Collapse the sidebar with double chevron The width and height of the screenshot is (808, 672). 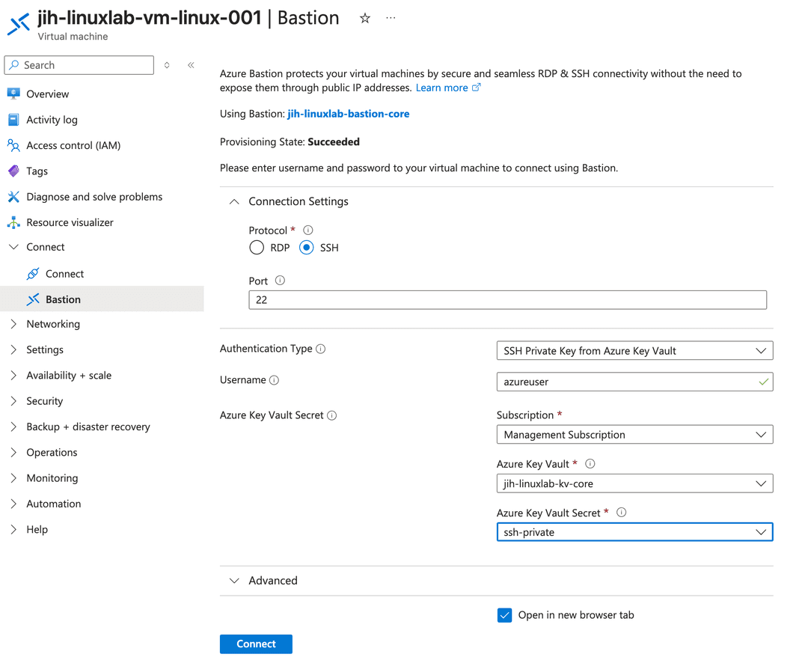tap(191, 65)
